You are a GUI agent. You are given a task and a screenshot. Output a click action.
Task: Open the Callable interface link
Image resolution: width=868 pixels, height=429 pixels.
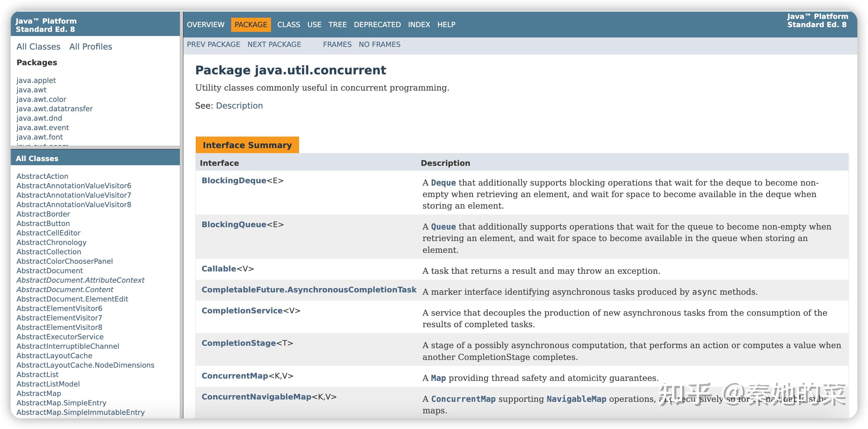(219, 269)
